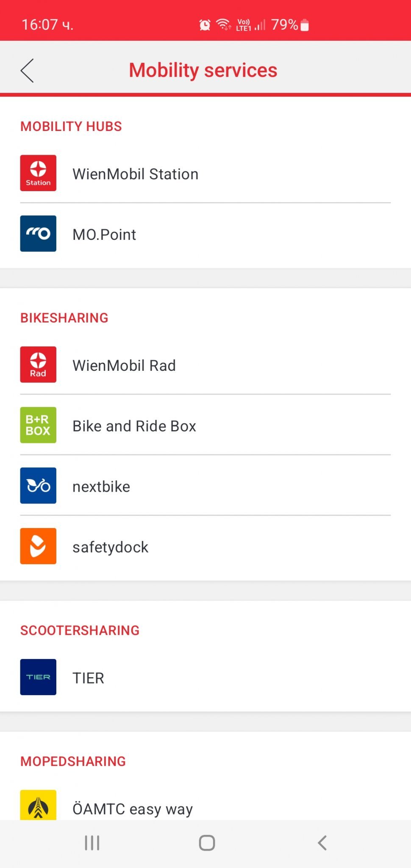Choose the safetydock text label
The width and height of the screenshot is (411, 868).
(111, 548)
